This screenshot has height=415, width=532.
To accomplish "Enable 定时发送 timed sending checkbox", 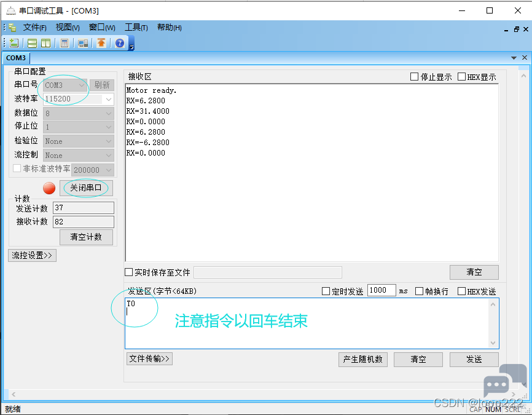I will click(x=326, y=291).
